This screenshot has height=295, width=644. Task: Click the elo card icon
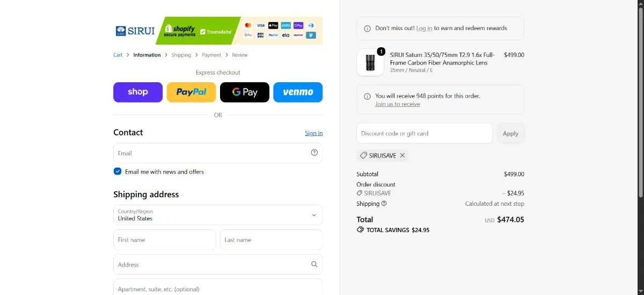click(286, 35)
